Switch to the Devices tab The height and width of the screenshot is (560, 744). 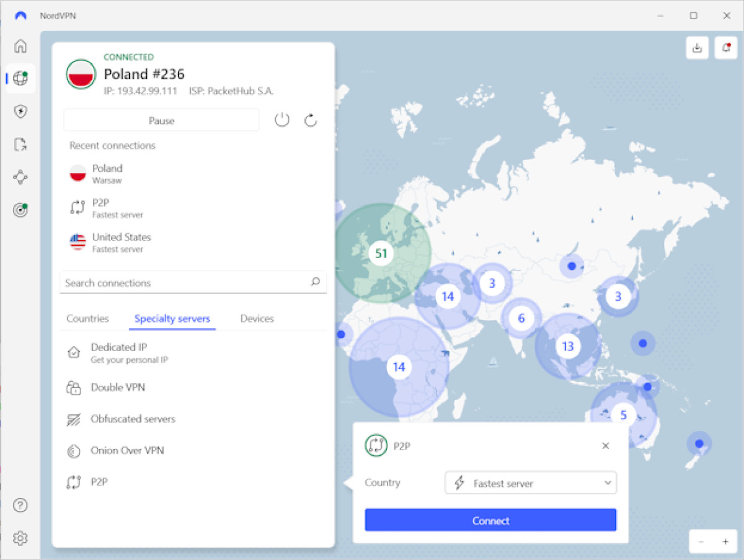pos(257,319)
